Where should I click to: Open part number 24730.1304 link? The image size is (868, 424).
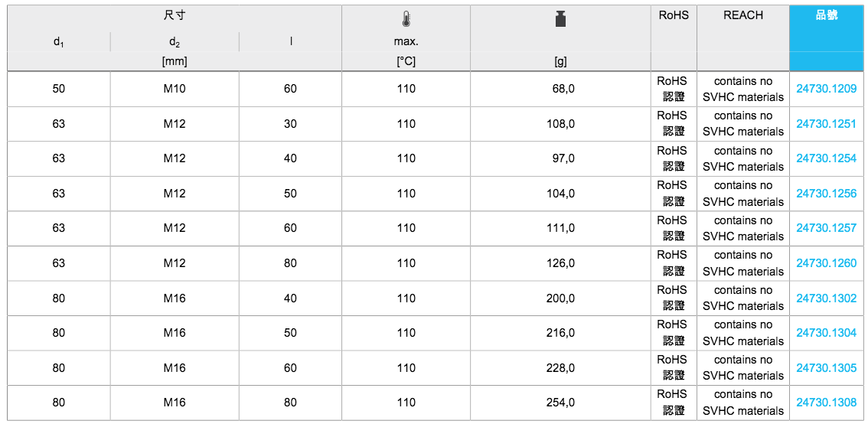[x=826, y=333]
